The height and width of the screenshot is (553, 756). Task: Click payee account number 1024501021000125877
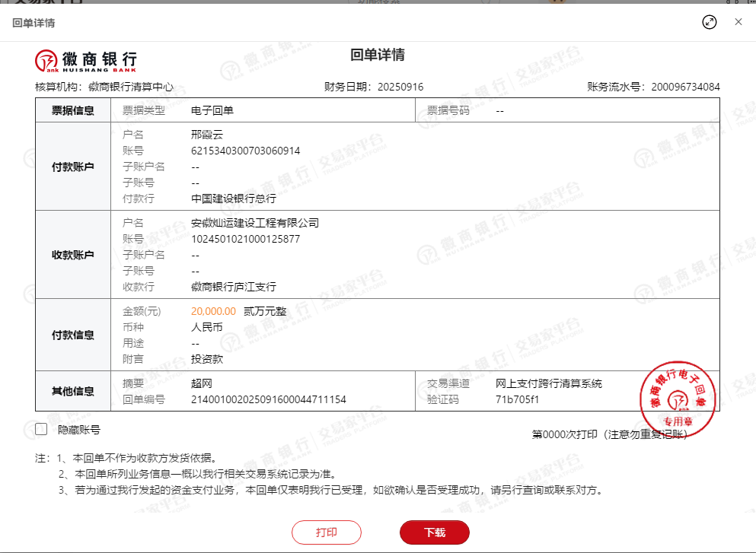pyautogui.click(x=245, y=239)
